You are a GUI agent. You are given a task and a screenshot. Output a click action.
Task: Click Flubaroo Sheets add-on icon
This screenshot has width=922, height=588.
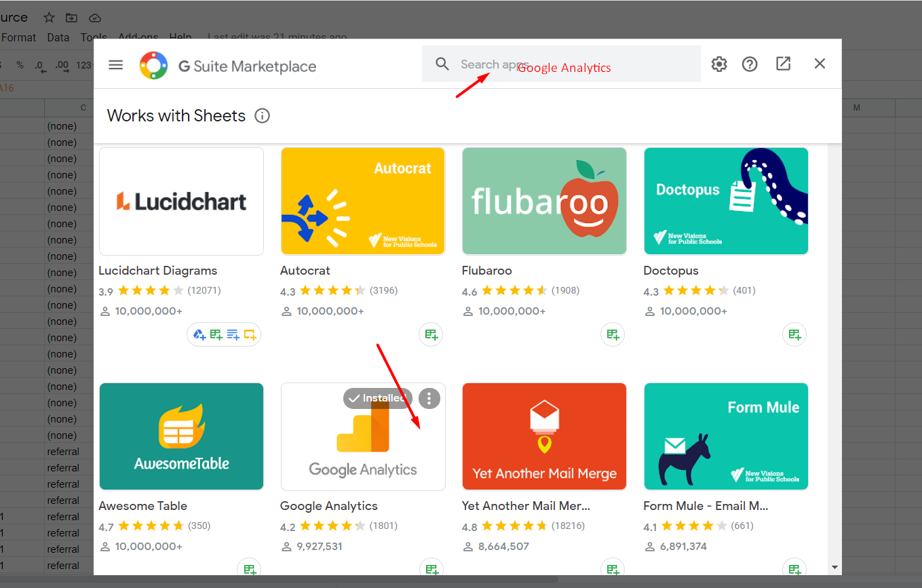point(613,334)
